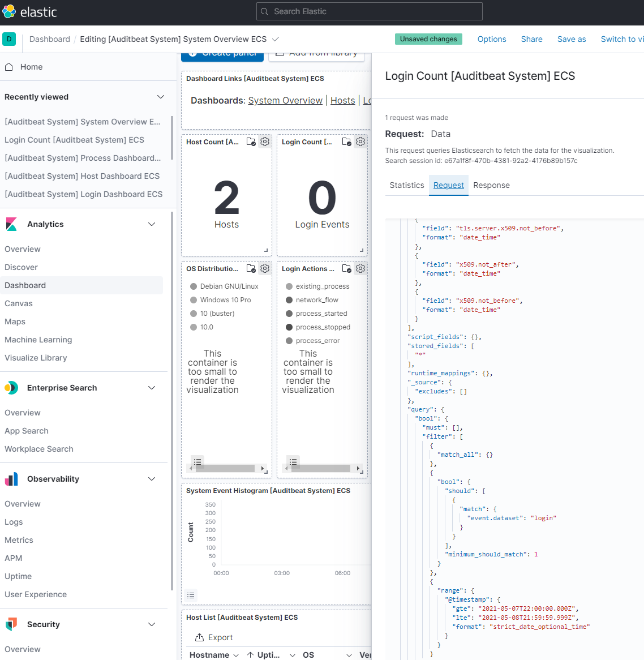Open Canvas in Analytics

tap(19, 303)
